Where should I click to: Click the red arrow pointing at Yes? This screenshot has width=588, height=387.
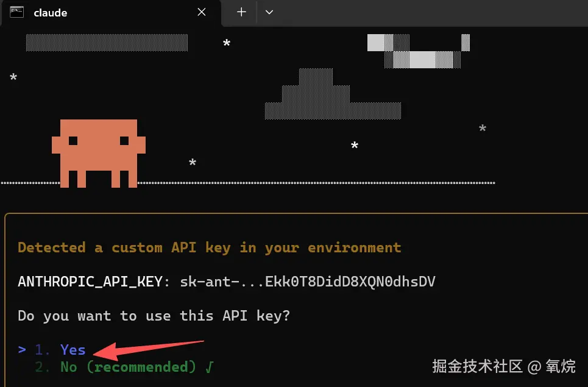tap(149, 349)
